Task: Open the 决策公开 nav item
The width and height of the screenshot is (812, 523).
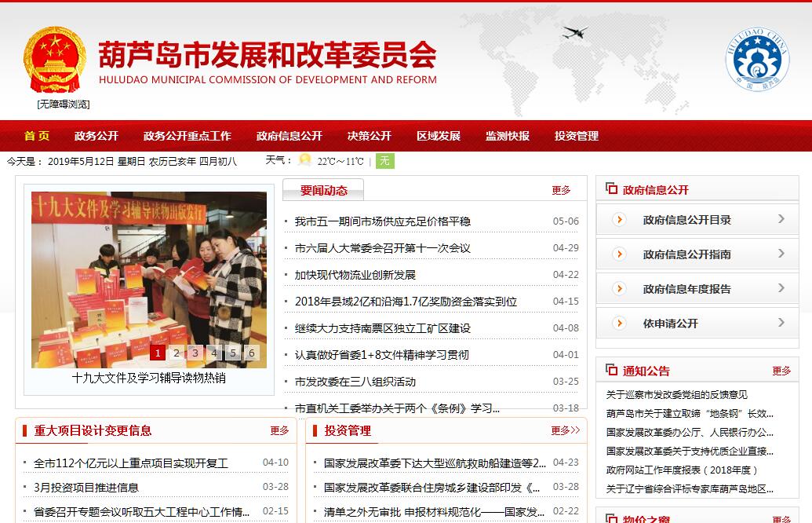Action: click(x=370, y=136)
